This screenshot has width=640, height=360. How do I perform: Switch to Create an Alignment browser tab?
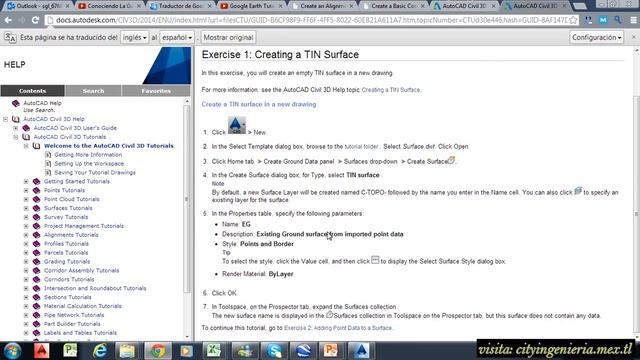323,6
